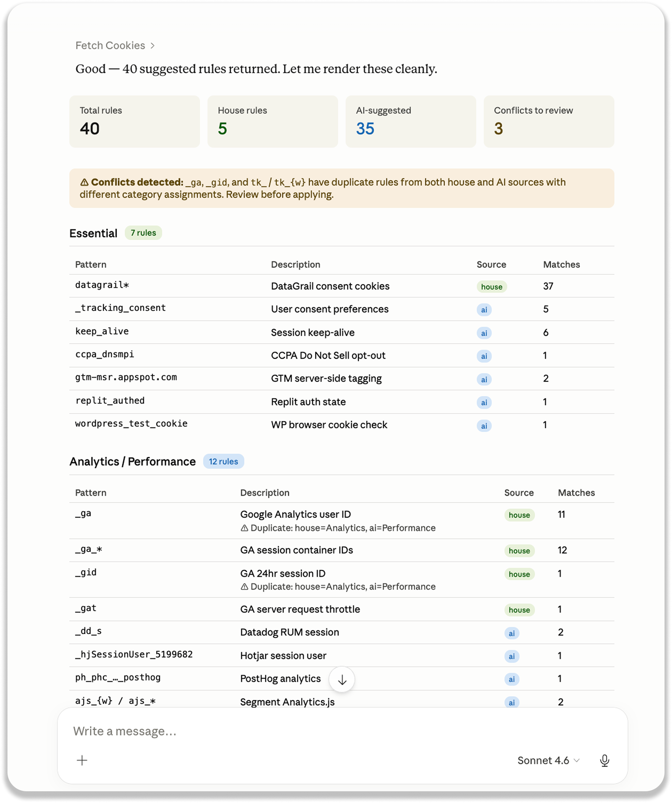This screenshot has width=672, height=803.
Task: Click the 7 rules badge
Action: [143, 233]
